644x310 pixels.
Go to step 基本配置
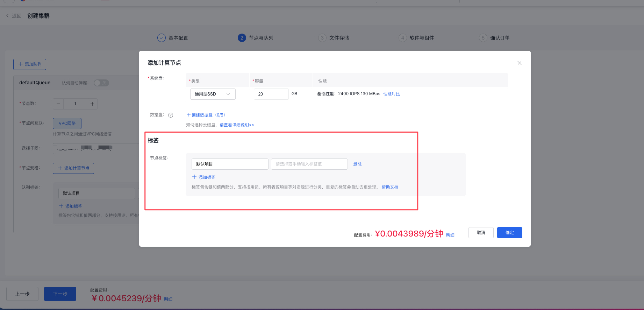(173, 38)
